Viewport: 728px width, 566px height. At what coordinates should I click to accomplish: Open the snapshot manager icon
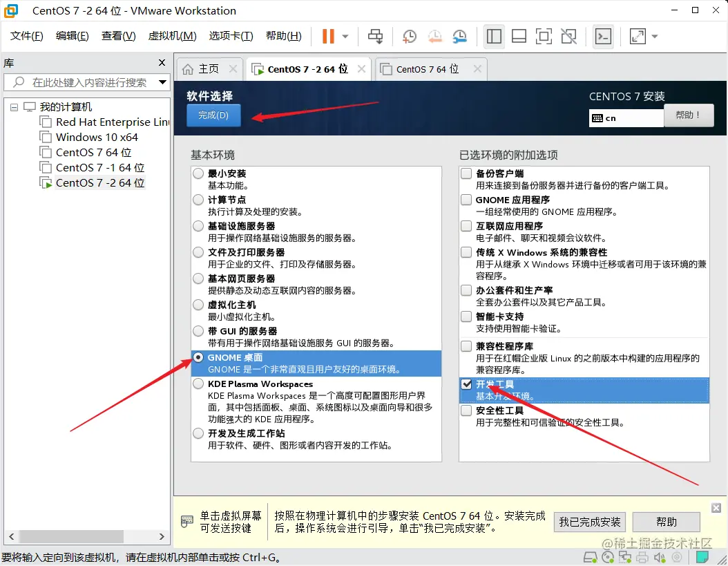[459, 36]
